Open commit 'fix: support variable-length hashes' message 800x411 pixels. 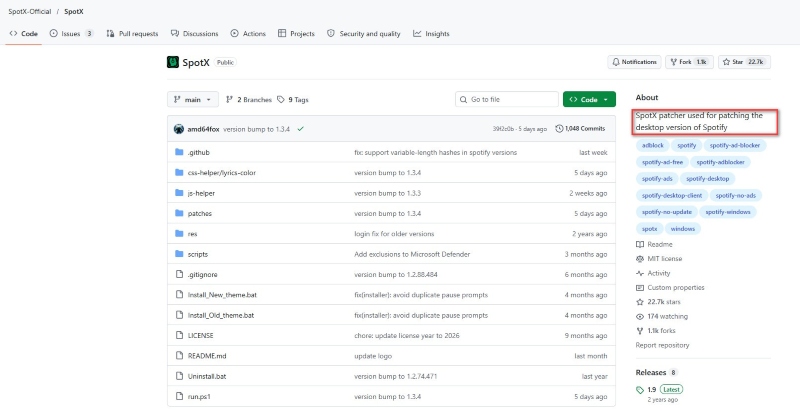point(436,152)
